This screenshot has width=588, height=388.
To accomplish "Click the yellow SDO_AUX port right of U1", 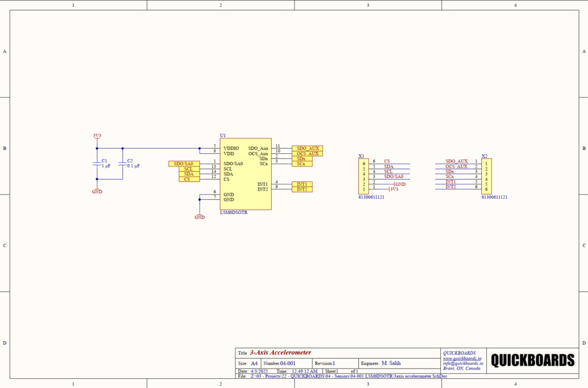I will click(x=307, y=149).
